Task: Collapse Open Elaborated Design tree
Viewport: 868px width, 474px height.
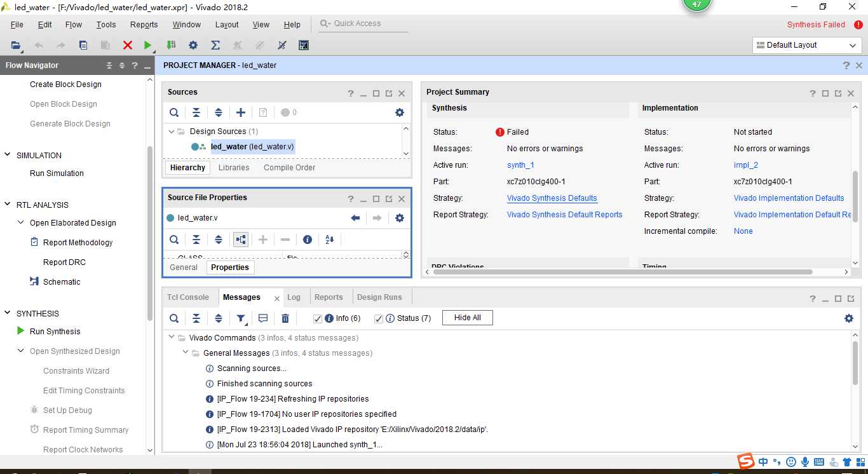Action: point(21,222)
